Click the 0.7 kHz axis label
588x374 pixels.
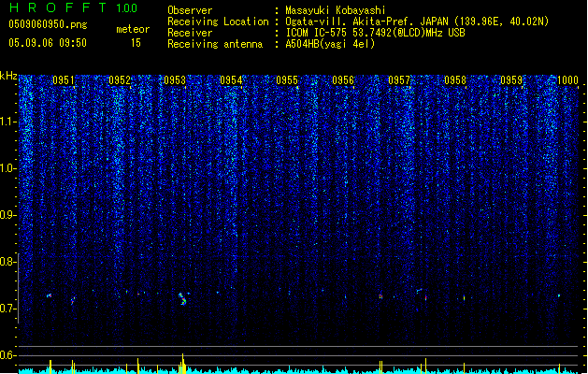[x=8, y=309]
